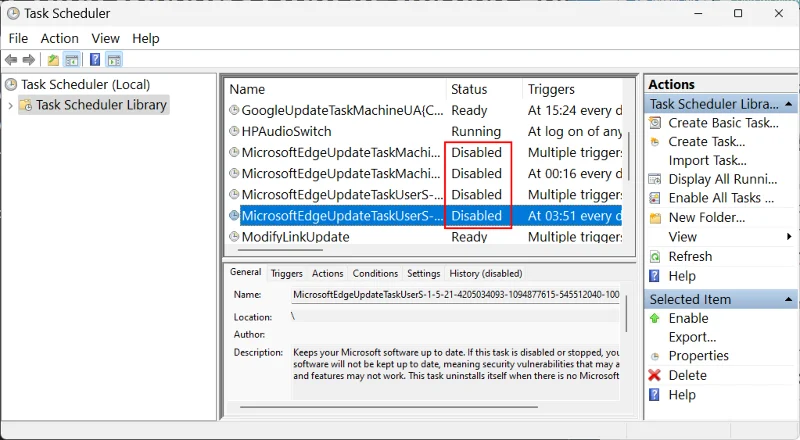
Task: Click the Display All Running Tasks icon
Action: (655, 179)
